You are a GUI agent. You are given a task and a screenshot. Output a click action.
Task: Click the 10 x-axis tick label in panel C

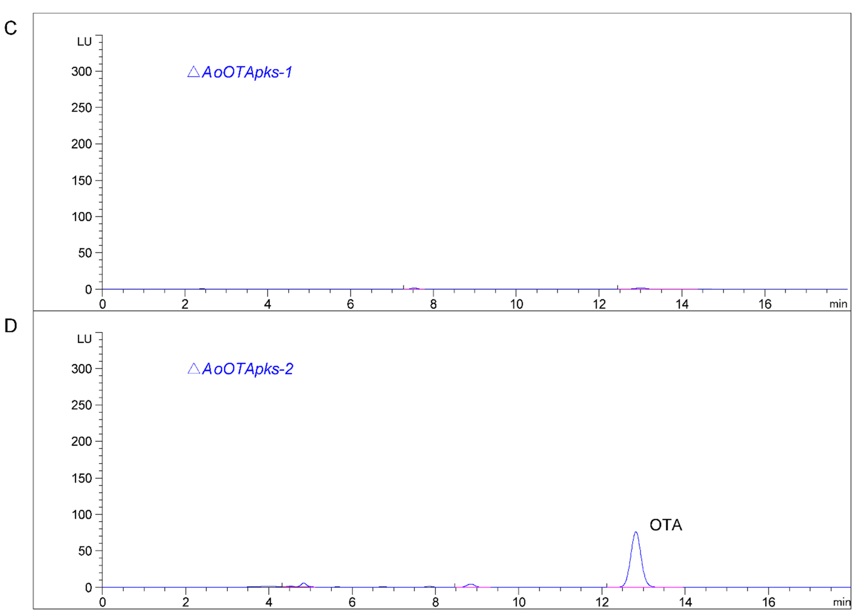pyautogui.click(x=517, y=304)
